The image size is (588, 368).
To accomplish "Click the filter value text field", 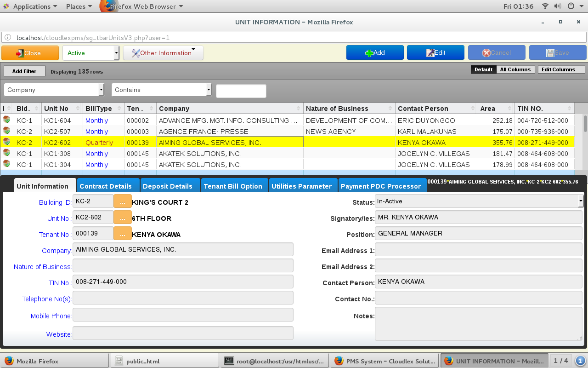I will pos(241,91).
